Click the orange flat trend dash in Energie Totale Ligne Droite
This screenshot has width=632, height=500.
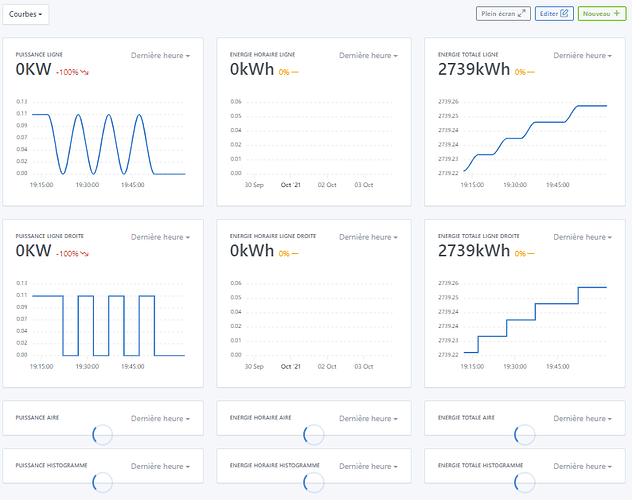pyautogui.click(x=531, y=254)
